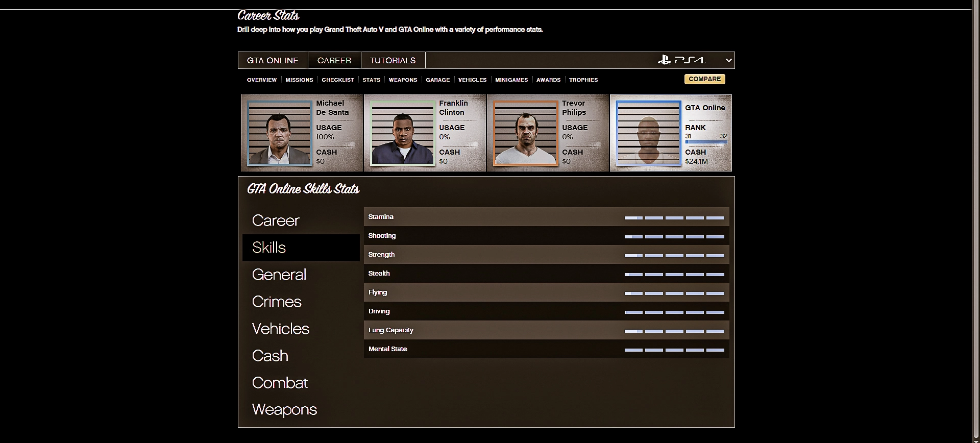This screenshot has height=443, width=980.
Task: Go to the WEAPONS navigation link
Action: 403,80
